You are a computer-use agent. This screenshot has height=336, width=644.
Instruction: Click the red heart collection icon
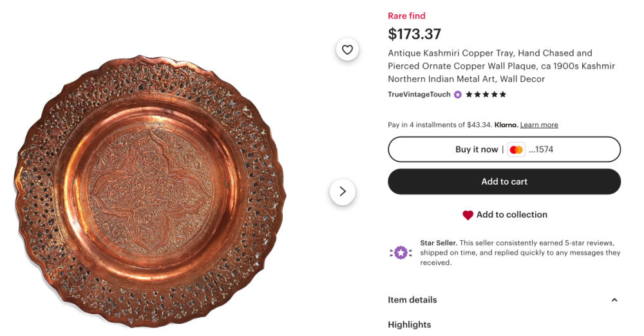coord(468,215)
